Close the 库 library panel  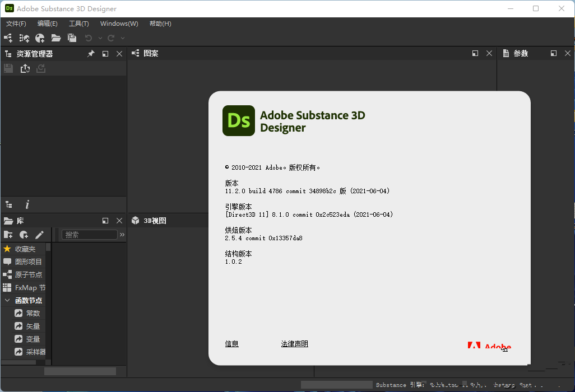119,221
